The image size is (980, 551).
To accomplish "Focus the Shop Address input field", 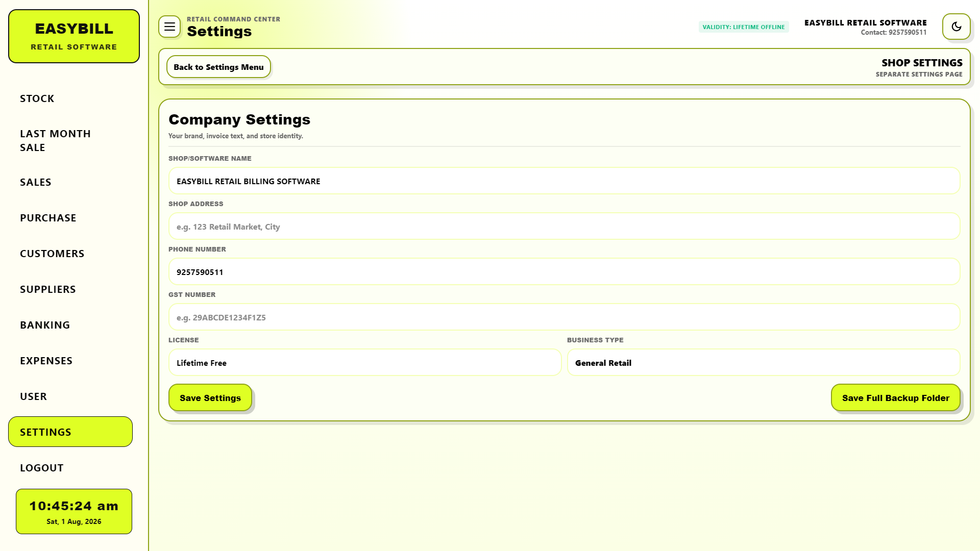I will [564, 227].
